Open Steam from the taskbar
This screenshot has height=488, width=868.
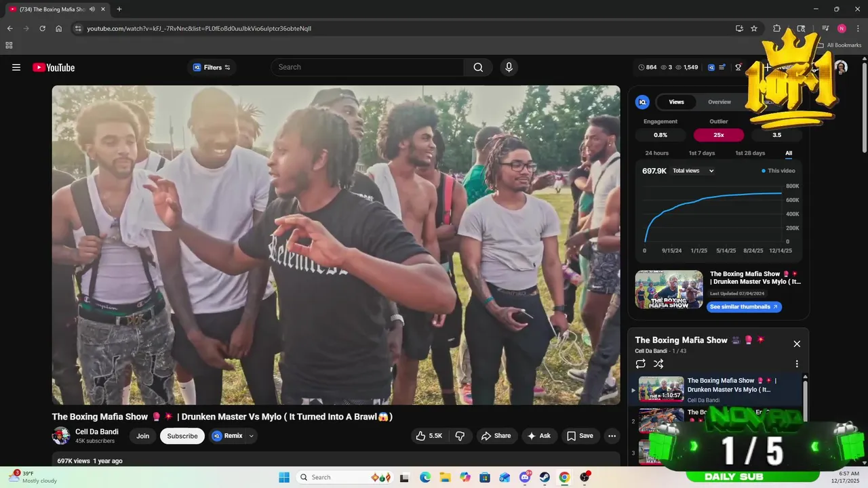(x=545, y=477)
